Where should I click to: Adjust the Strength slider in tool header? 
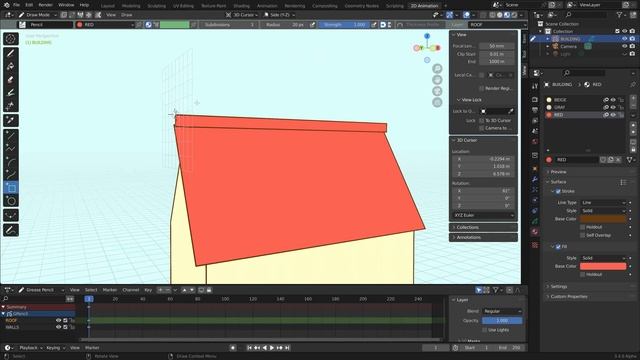[344, 25]
